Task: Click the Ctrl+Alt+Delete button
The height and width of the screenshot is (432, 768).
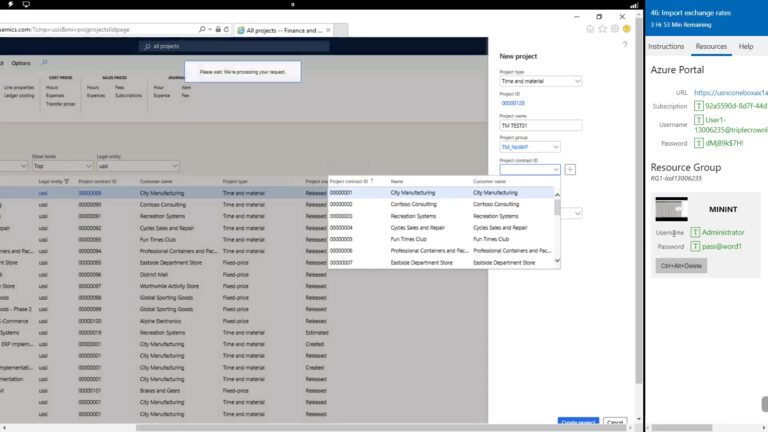Action: coord(681,266)
